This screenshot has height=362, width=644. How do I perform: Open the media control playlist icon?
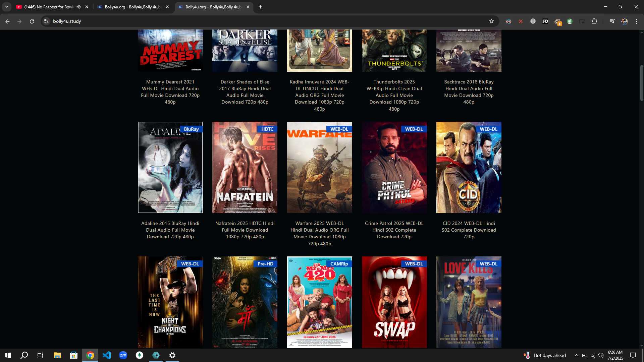tap(612, 21)
